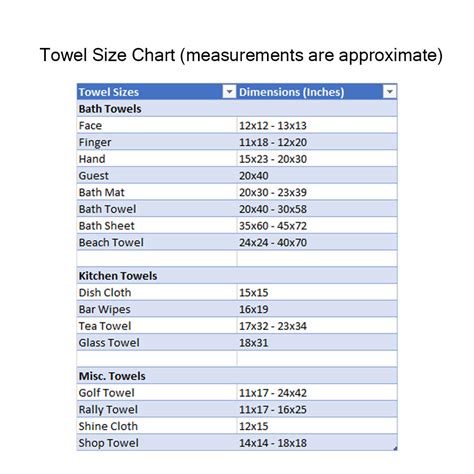Click the Misc. Towels section header
474x474 pixels.
point(237,376)
